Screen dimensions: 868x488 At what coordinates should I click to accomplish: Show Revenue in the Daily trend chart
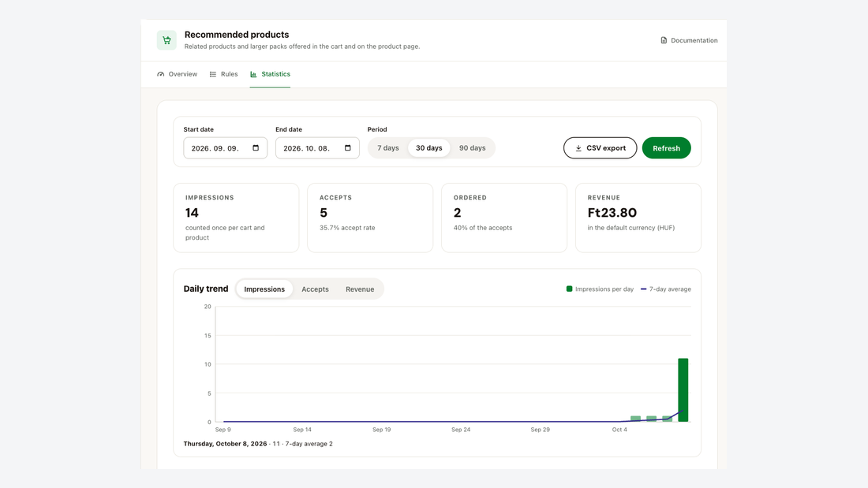(x=360, y=289)
